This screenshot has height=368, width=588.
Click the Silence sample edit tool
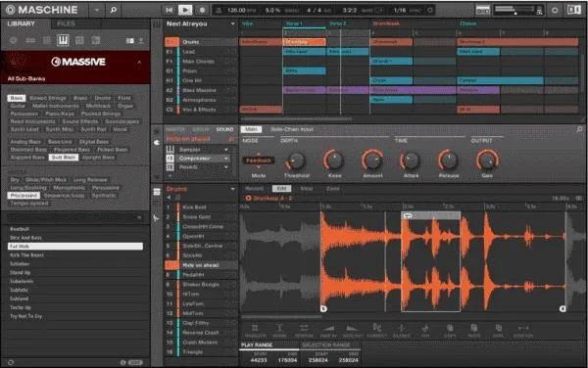(401, 331)
